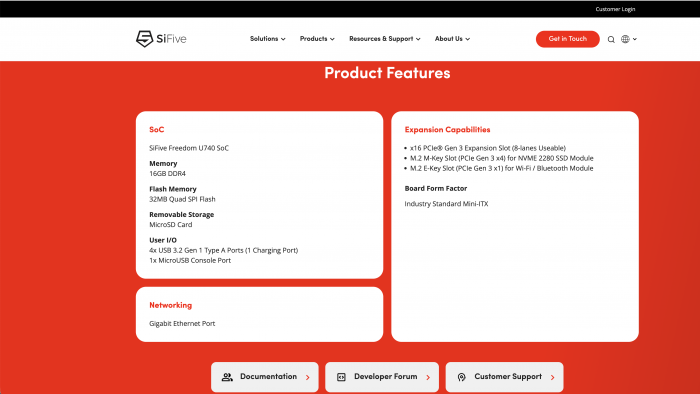Click the SiFive logo
Image resolution: width=700 pixels, height=394 pixels.
pos(161,39)
